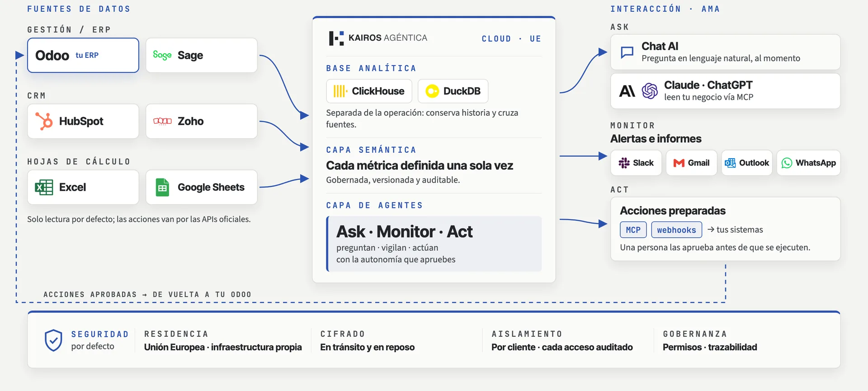Click the Ask · Monitor · Act panel
The width and height of the screenshot is (868, 391).
[x=434, y=244]
